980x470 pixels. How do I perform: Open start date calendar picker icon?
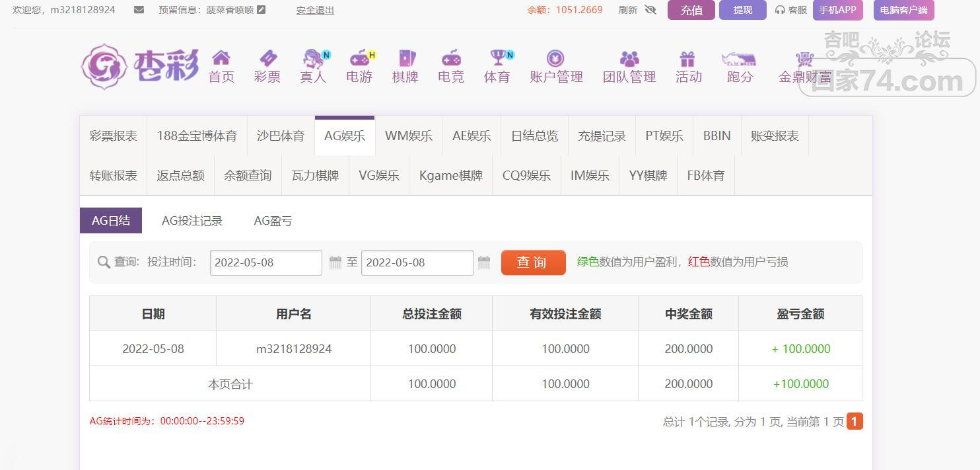pos(335,262)
